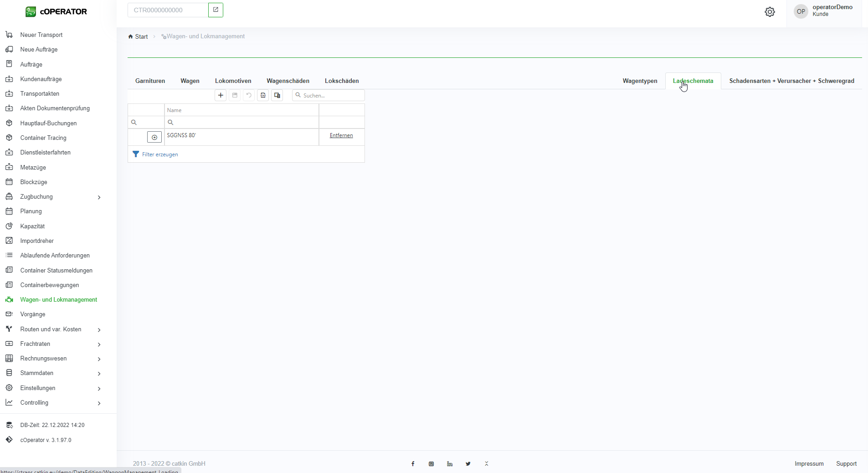Expand the Rechnungswesen sidebar menu
868x473 pixels.
click(x=99, y=359)
